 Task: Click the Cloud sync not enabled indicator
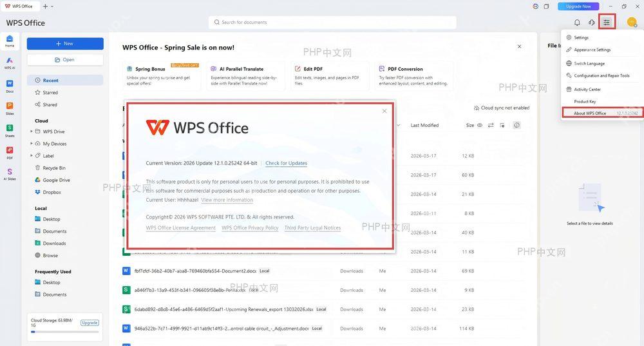click(502, 108)
